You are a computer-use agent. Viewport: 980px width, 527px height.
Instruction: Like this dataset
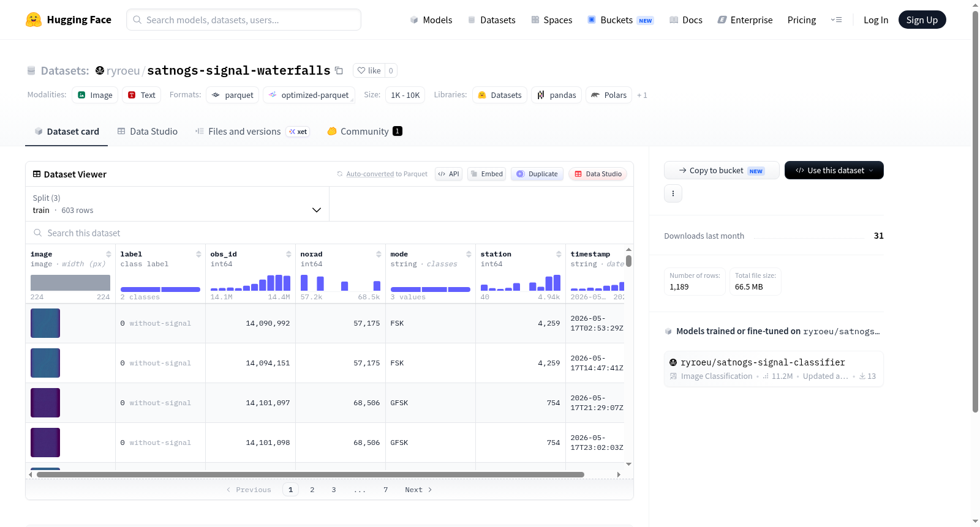(x=369, y=70)
